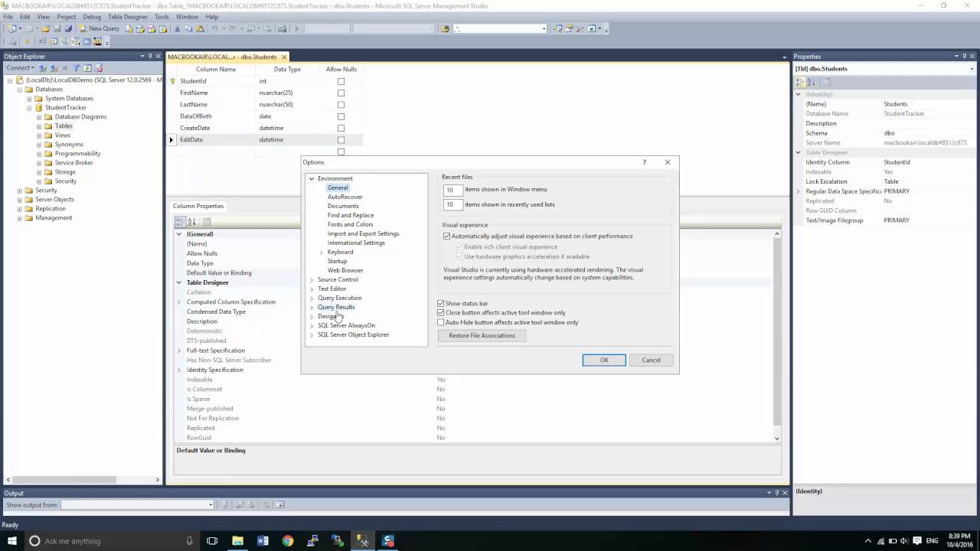Collapse the Environment node in Options

[x=312, y=178]
